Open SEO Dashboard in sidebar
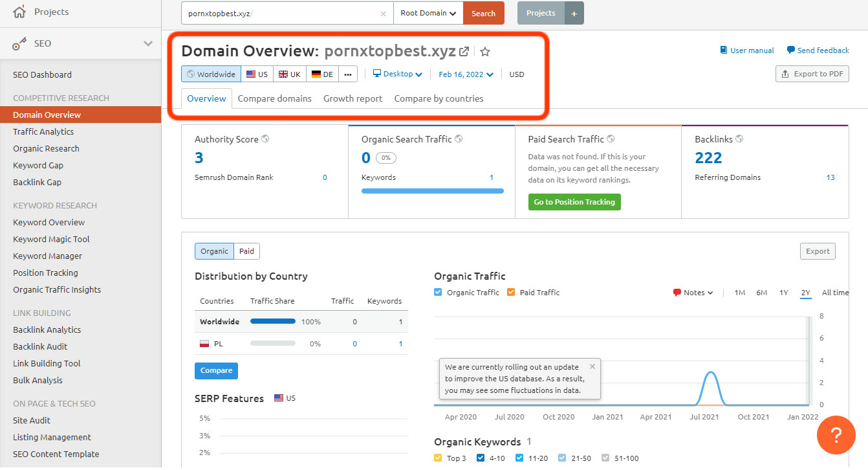The height and width of the screenshot is (470, 868). click(42, 74)
